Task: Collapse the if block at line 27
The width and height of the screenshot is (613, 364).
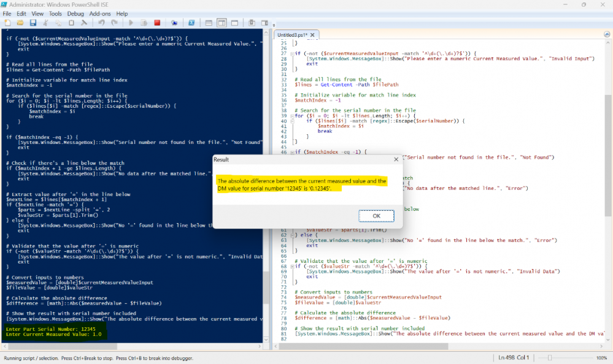Action: (291, 53)
